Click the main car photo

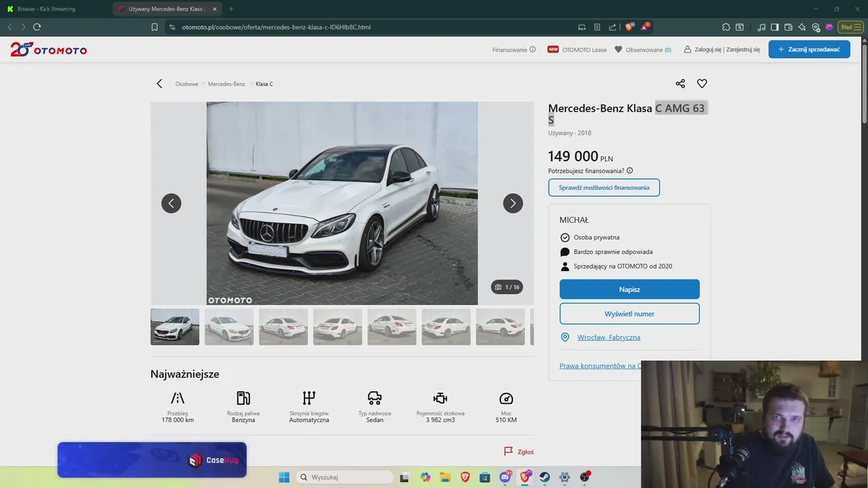click(342, 203)
